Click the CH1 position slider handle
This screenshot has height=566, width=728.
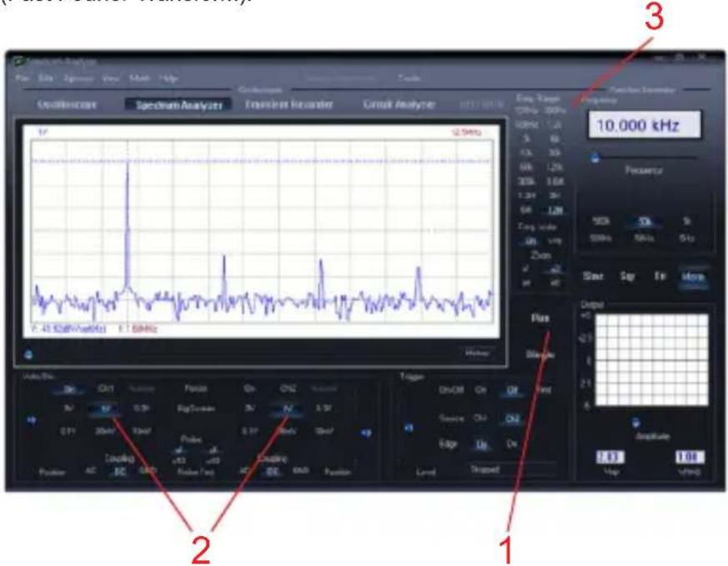tap(31, 420)
